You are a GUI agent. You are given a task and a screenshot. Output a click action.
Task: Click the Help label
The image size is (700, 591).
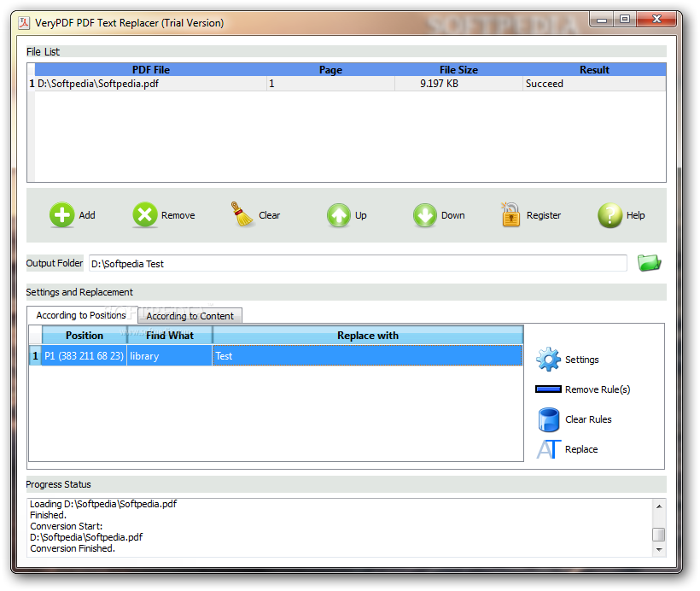(x=636, y=215)
